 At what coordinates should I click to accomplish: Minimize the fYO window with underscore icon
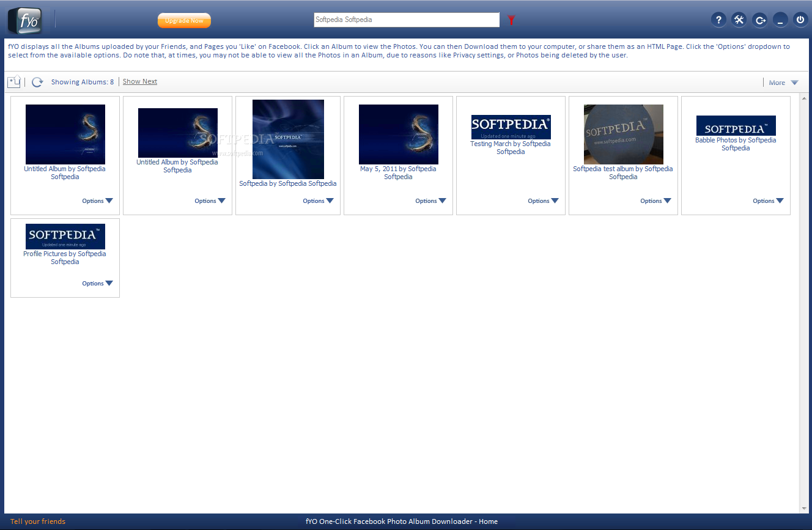click(780, 20)
